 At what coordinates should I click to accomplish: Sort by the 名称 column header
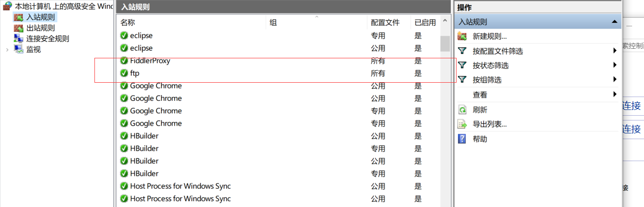tap(127, 22)
